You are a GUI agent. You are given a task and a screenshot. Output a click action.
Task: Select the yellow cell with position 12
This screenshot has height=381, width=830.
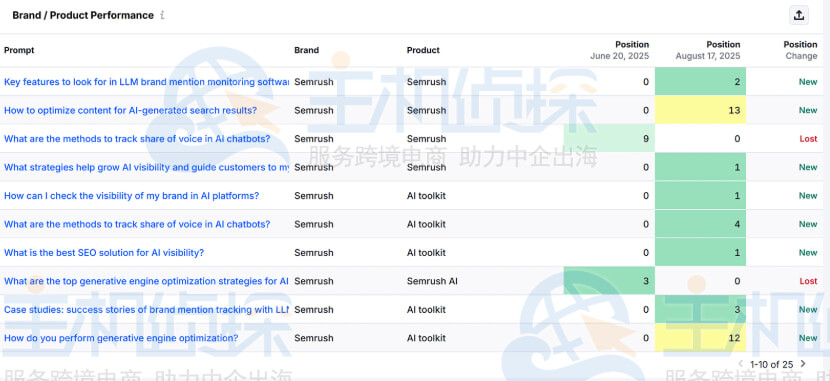click(700, 338)
